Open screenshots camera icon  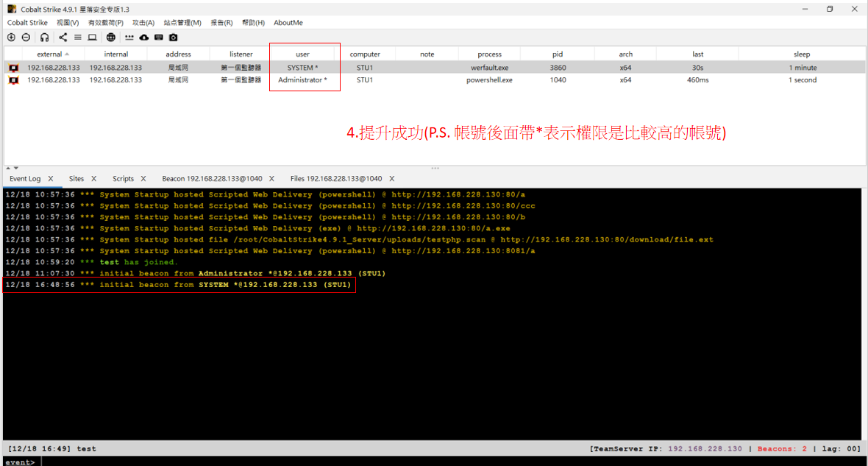click(x=174, y=37)
